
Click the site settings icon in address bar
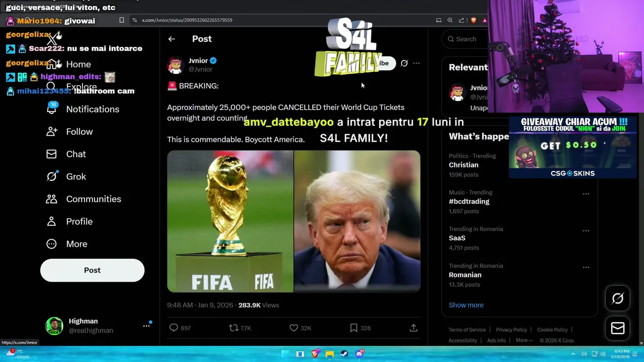pyautogui.click(x=134, y=20)
